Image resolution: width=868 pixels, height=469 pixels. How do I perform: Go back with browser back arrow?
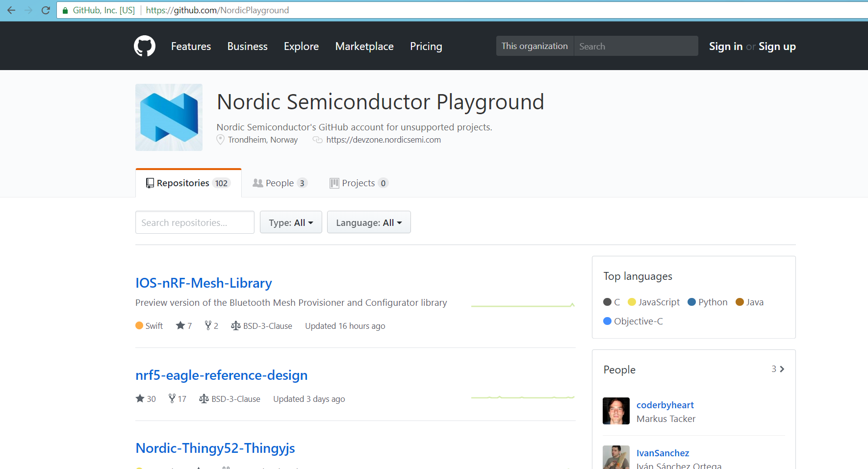tap(11, 10)
